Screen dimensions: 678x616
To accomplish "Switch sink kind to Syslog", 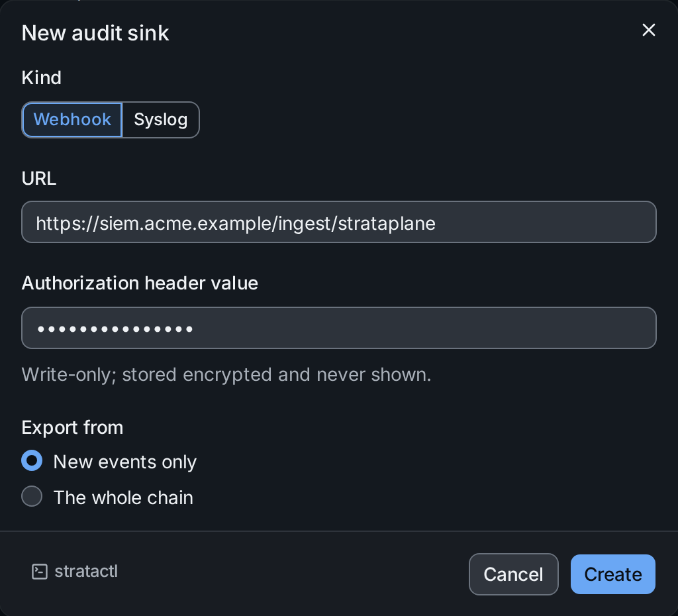I will pyautogui.click(x=161, y=120).
